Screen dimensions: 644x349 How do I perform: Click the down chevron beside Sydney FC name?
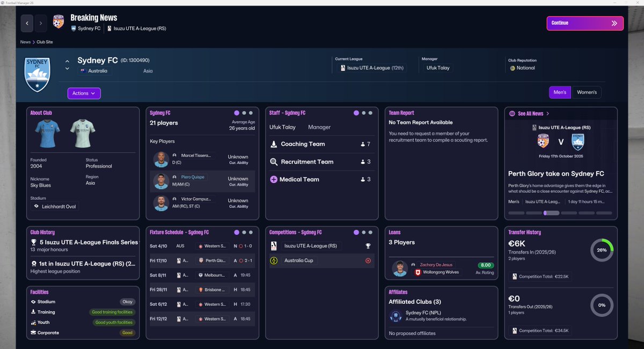point(67,69)
